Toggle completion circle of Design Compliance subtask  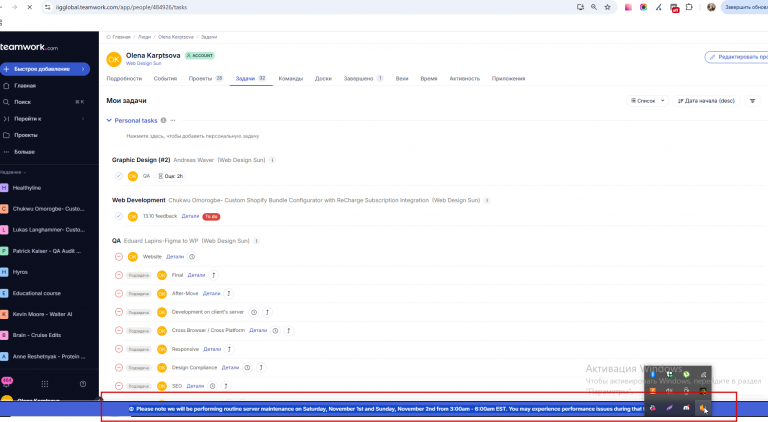coord(119,368)
